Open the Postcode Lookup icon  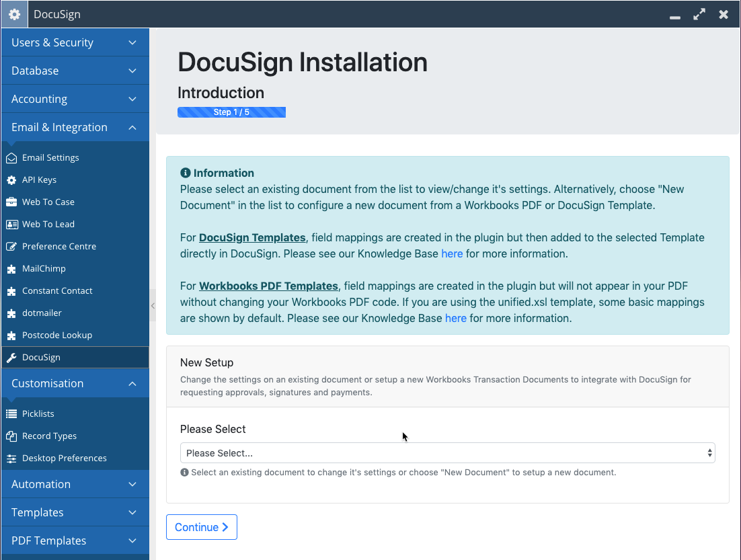11,335
